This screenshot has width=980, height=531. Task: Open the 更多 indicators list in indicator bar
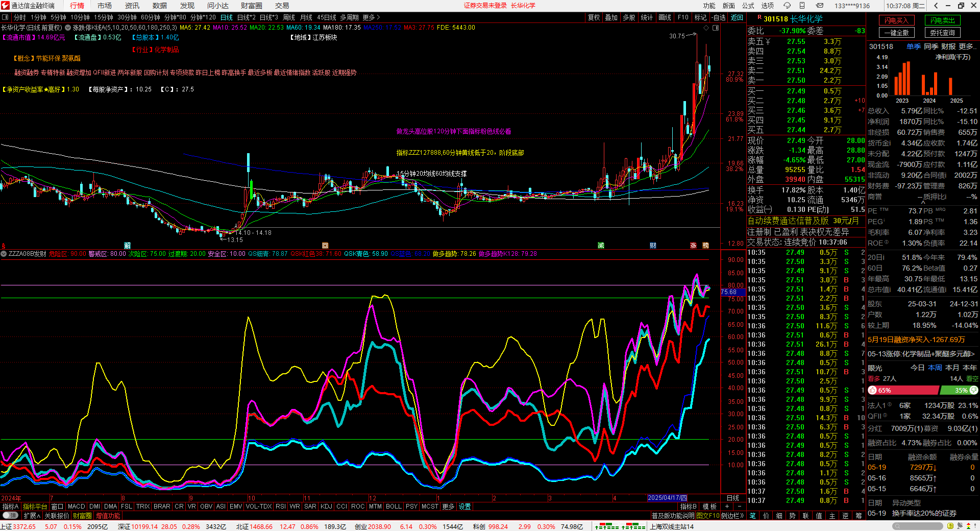448,506
